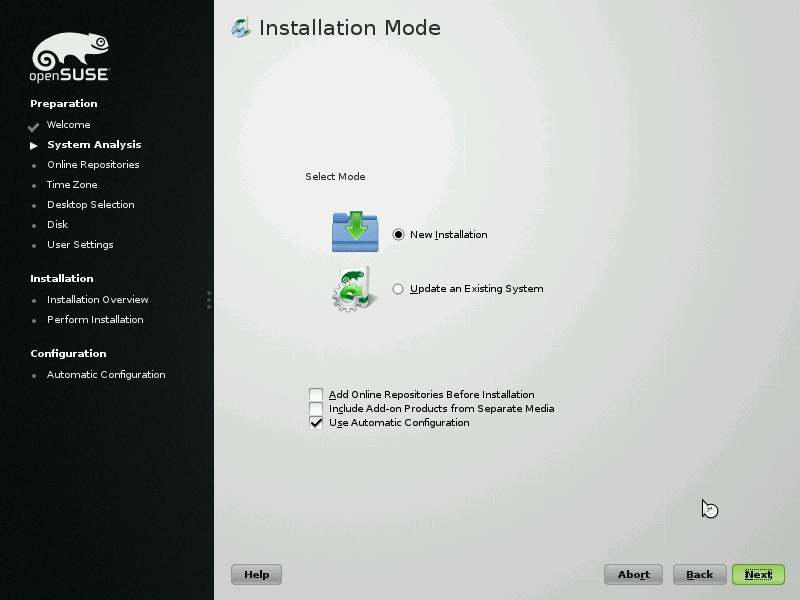Screen dimensions: 800x600
Task: Click the Update Existing System gear icon
Action: [355, 288]
